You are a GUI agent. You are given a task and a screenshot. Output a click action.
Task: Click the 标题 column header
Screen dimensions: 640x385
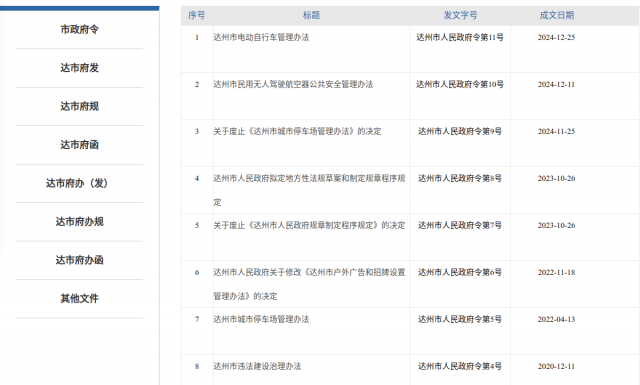[x=311, y=16]
